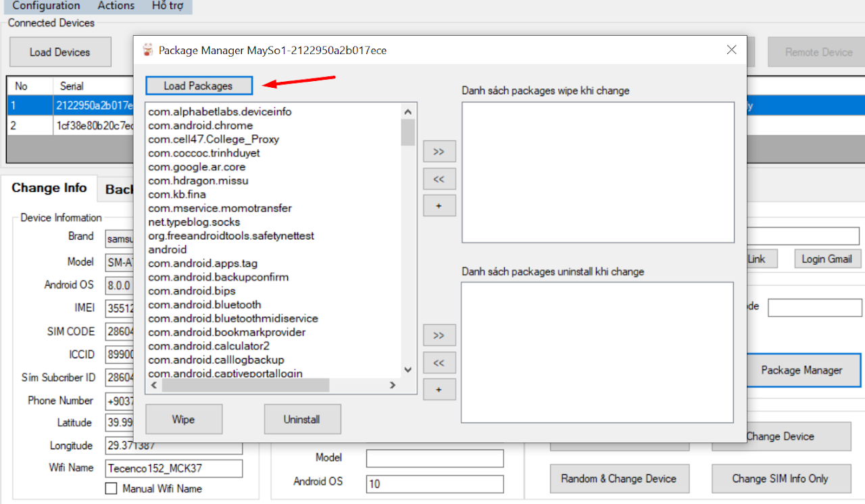The width and height of the screenshot is (865, 504).
Task: Remove package from wipe list with << button
Action: (439, 179)
